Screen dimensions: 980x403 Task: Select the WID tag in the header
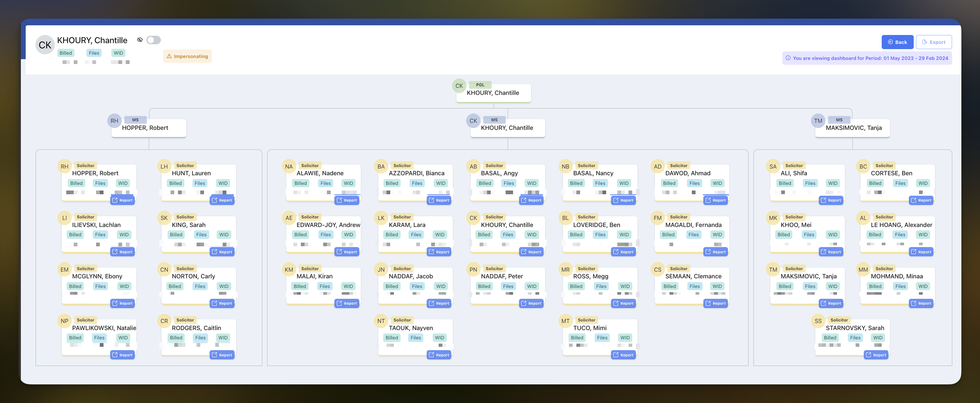point(118,53)
